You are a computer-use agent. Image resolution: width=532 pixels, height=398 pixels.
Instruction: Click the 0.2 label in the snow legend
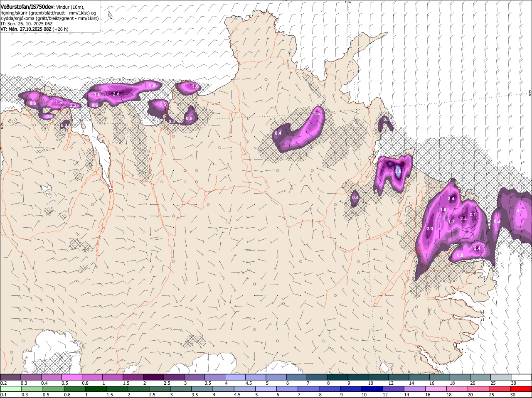click(x=3, y=383)
